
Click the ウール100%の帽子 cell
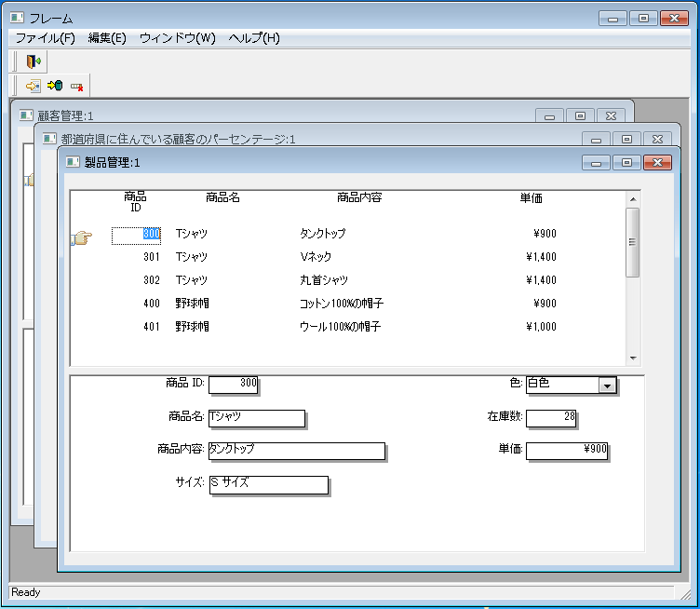pos(340,326)
